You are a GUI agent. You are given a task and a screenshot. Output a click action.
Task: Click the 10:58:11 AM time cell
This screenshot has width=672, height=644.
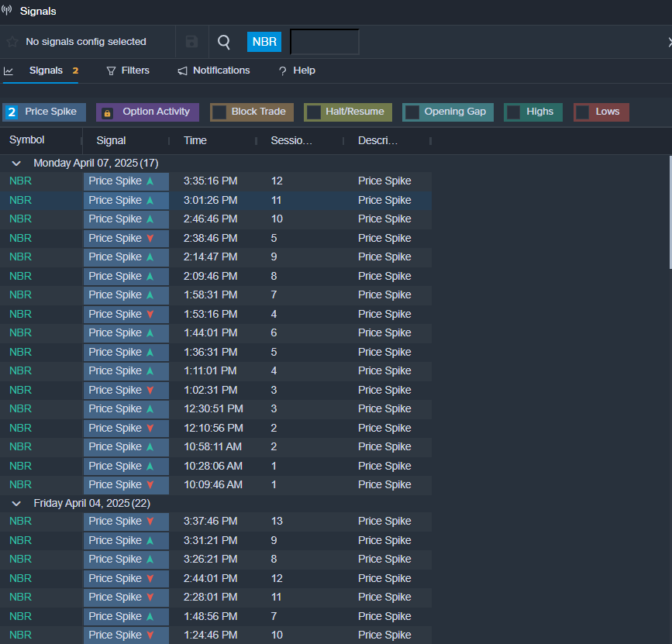(212, 447)
